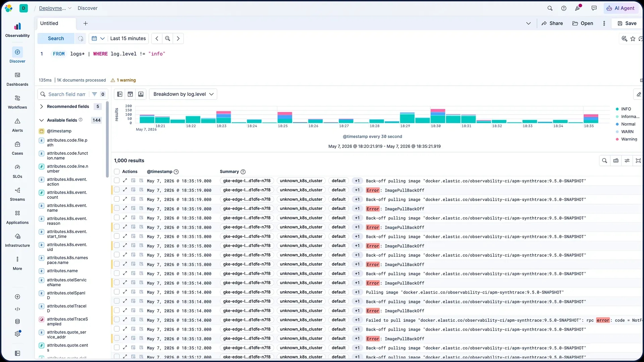
Task: Click the global search magnifier icon
Action: pyautogui.click(x=550, y=8)
